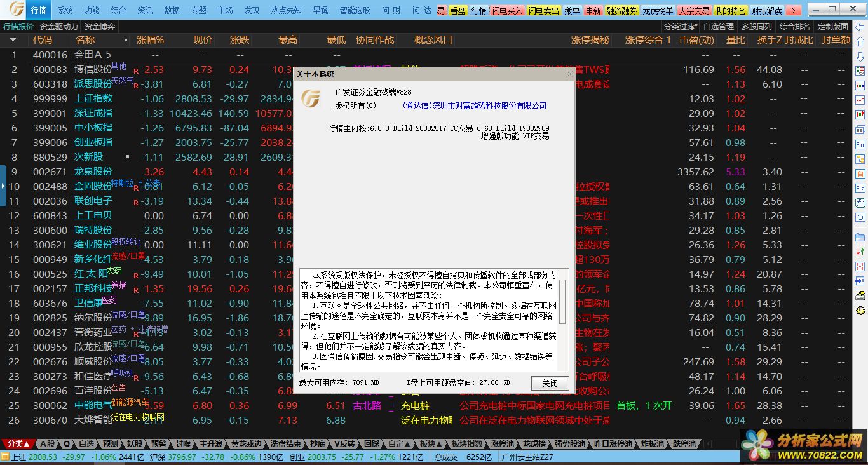Image resolution: width=868 pixels, height=465 pixels.
Task: Click the printer icon in right sidebar
Action: 860,295
